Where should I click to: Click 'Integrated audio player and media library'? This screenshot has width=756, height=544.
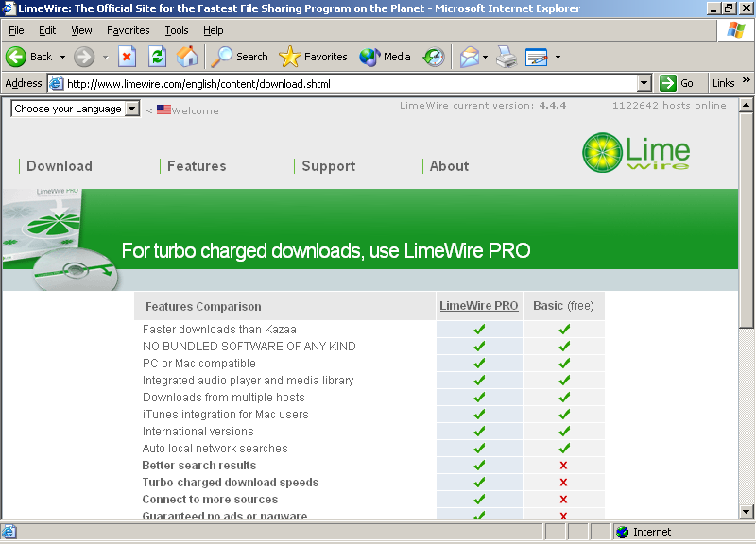tap(249, 381)
